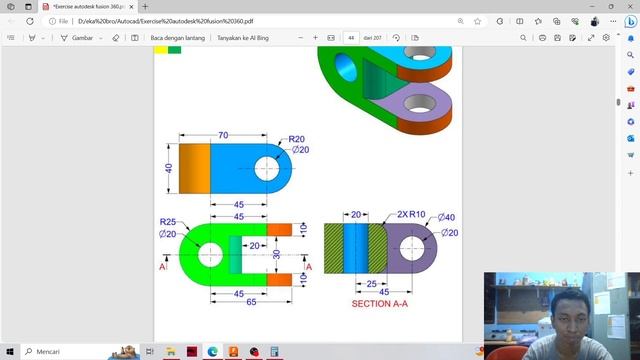Open File Explorer from taskbar
The height and width of the screenshot is (360, 640).
click(171, 351)
